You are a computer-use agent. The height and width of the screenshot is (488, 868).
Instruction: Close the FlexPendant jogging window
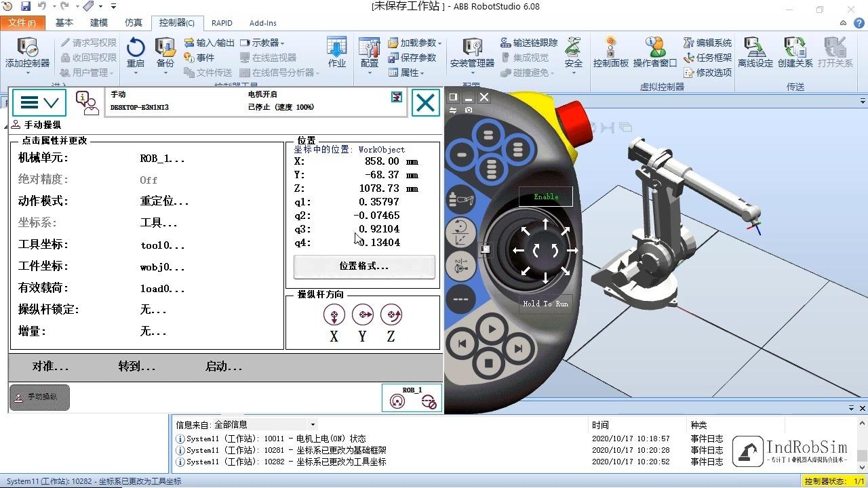click(425, 103)
